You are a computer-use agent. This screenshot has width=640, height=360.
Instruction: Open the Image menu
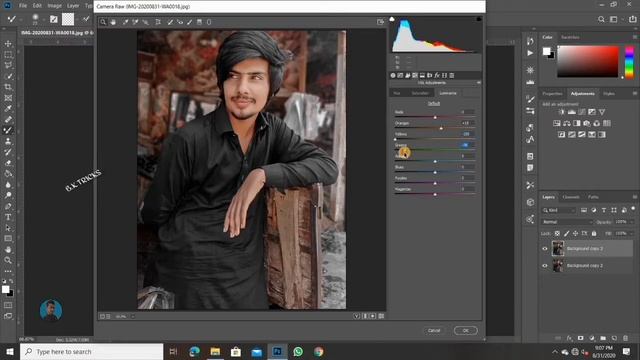[x=54, y=6]
